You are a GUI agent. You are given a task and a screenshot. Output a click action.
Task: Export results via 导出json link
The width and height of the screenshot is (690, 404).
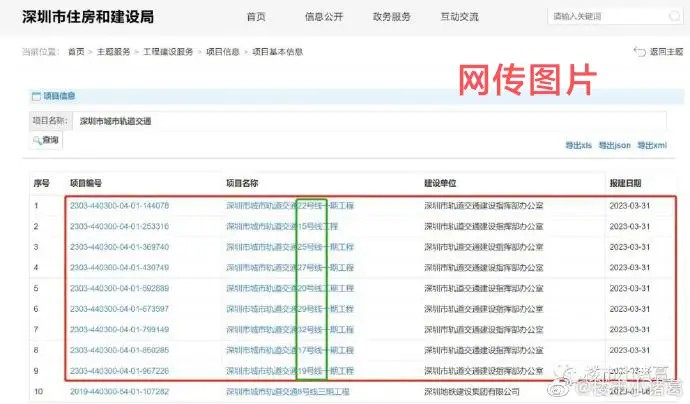tap(615, 146)
